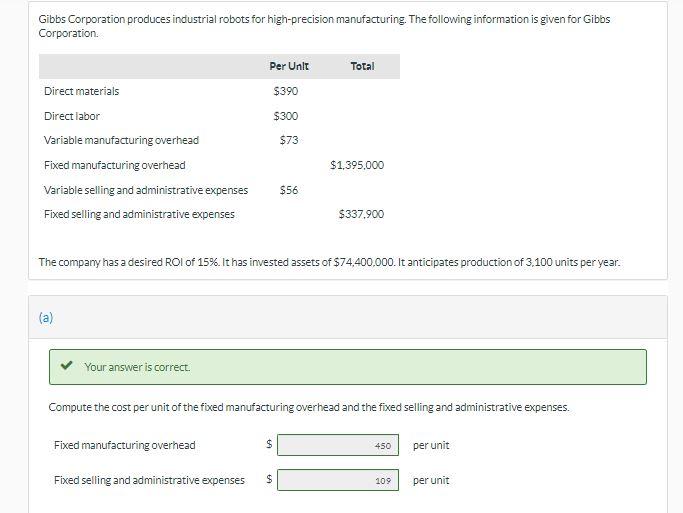Select the Direct labor row label
The width and height of the screenshot is (683, 513).
(x=72, y=116)
